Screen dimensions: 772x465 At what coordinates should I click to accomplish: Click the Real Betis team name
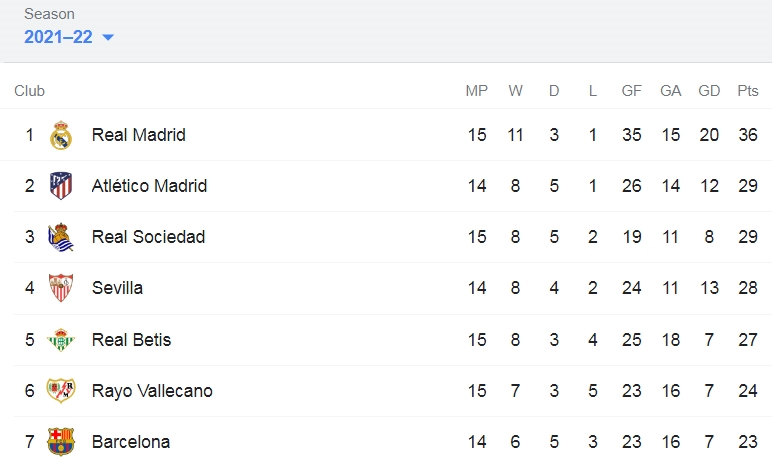click(x=131, y=339)
